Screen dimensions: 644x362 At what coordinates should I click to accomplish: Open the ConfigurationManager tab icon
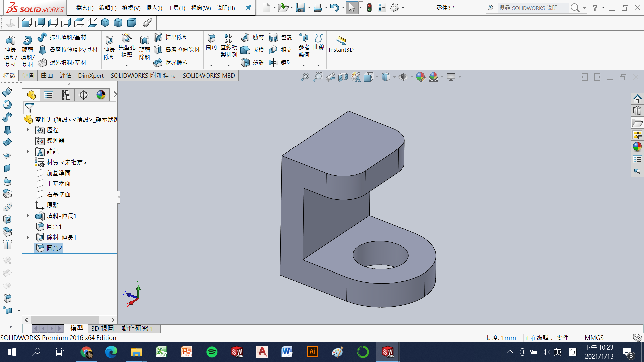click(66, 95)
